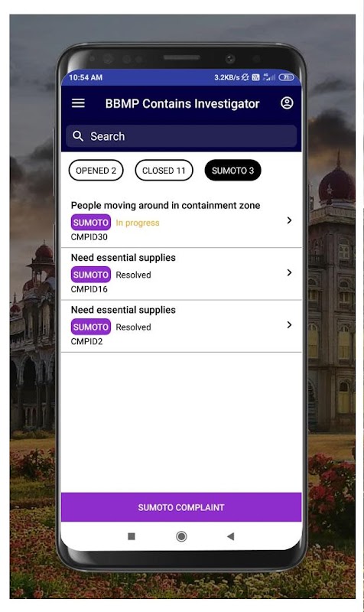The width and height of the screenshot is (364, 612).
Task: Tap the Android recent apps square
Action: (132, 536)
